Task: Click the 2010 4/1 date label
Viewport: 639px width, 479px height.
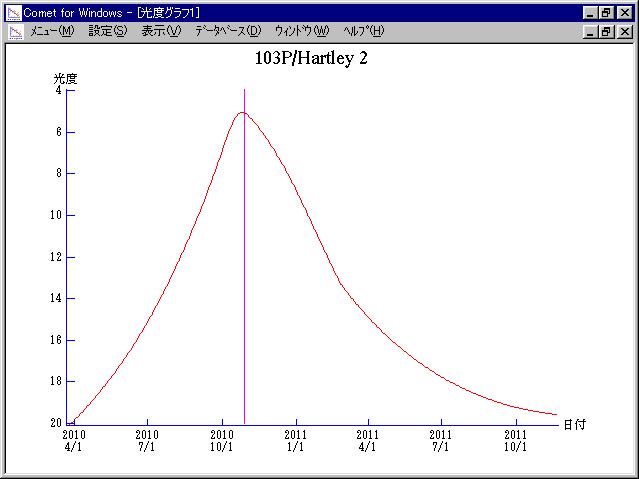Action: [74, 440]
